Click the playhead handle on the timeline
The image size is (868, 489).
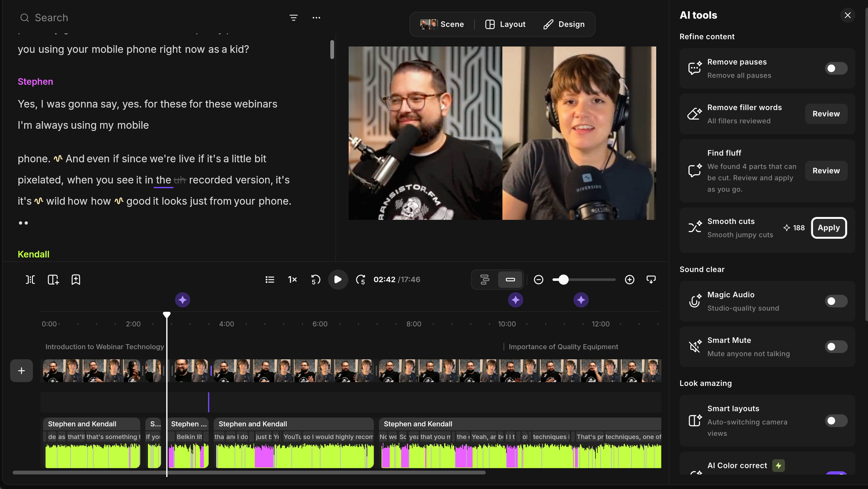pos(167,315)
